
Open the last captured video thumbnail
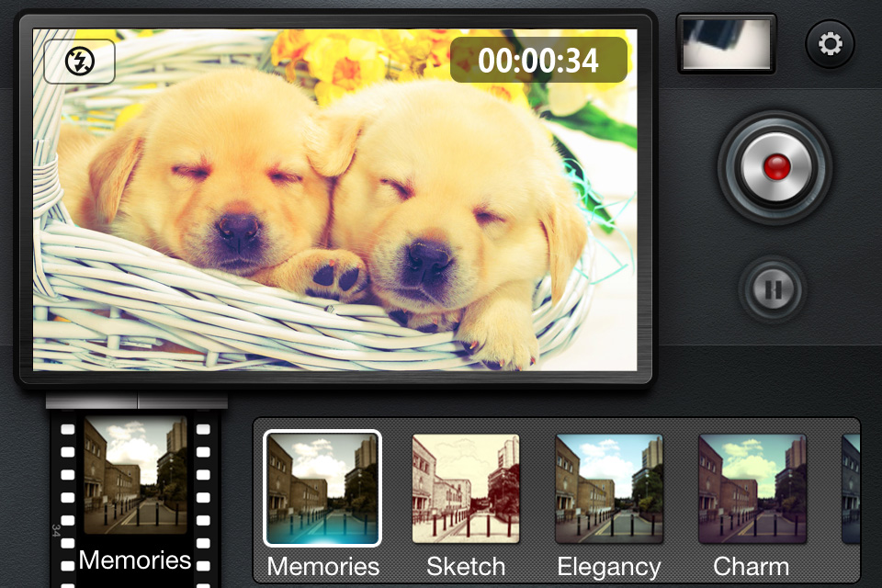(726, 43)
